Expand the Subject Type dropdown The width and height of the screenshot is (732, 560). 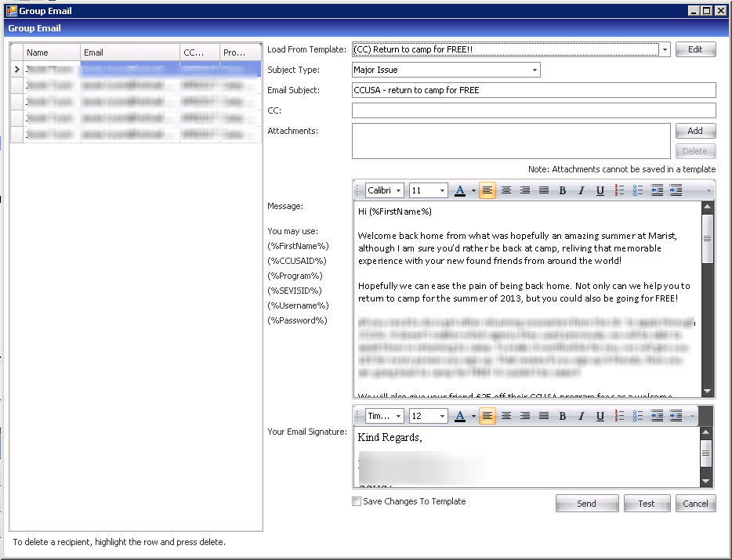(x=535, y=70)
